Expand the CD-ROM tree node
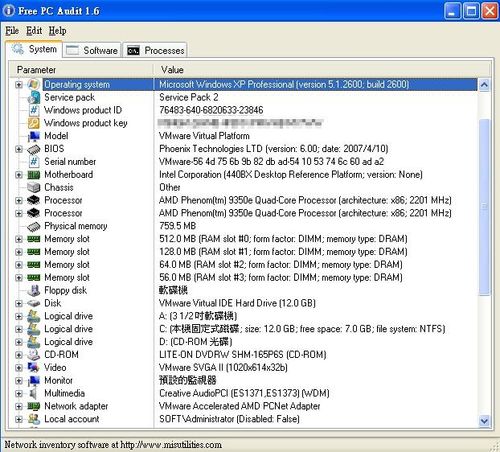 pos(19,355)
